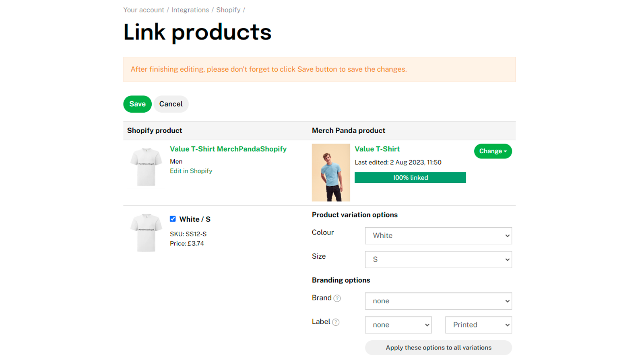
Task: Click the Label field label
Action: point(321,321)
